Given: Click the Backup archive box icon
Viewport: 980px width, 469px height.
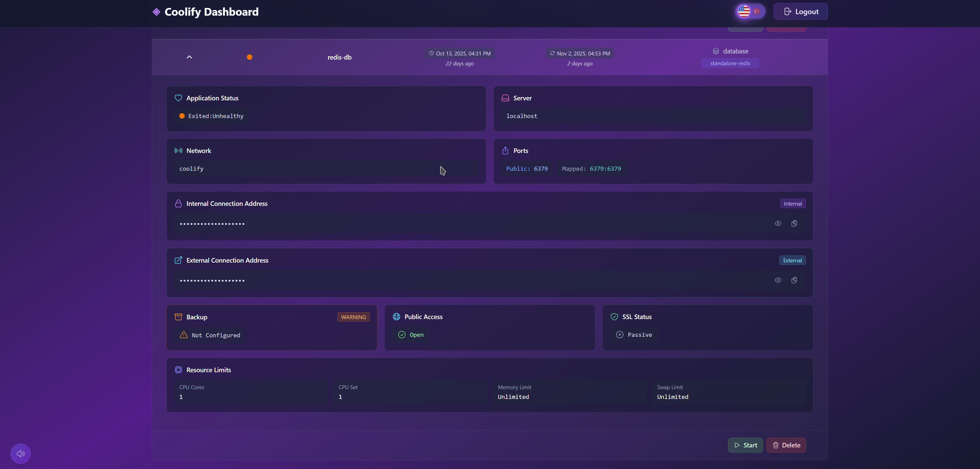Looking at the screenshot, I should (x=178, y=317).
